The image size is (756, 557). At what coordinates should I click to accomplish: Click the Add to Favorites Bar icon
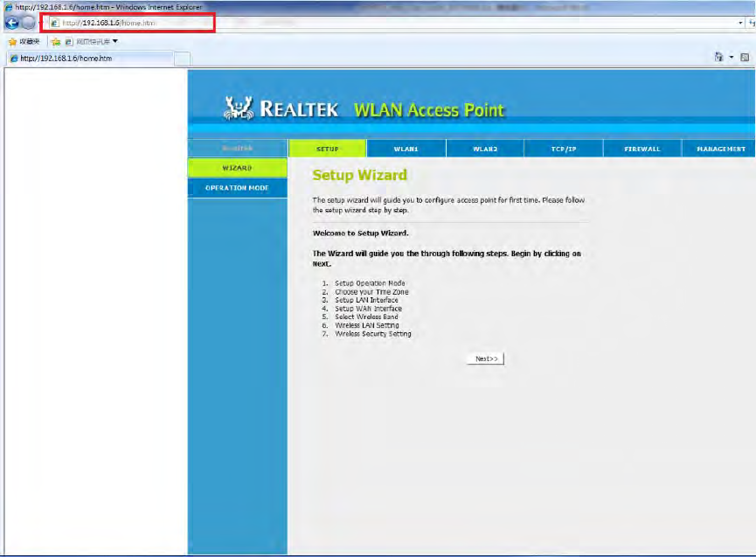coord(56,42)
